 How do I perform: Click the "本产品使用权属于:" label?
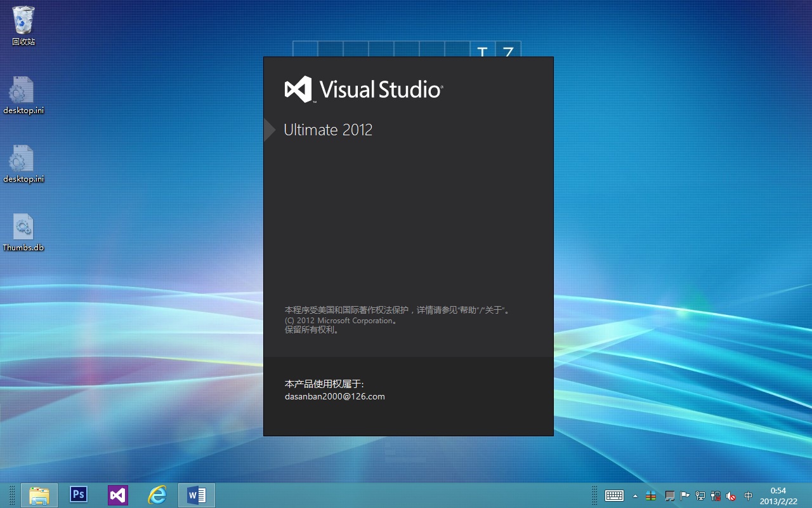pos(324,384)
